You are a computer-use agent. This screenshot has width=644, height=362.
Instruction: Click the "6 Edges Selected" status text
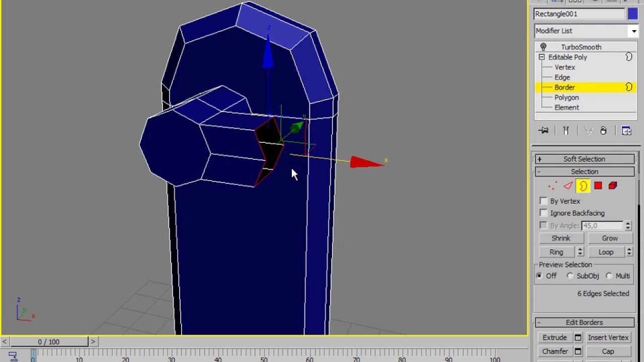(603, 294)
